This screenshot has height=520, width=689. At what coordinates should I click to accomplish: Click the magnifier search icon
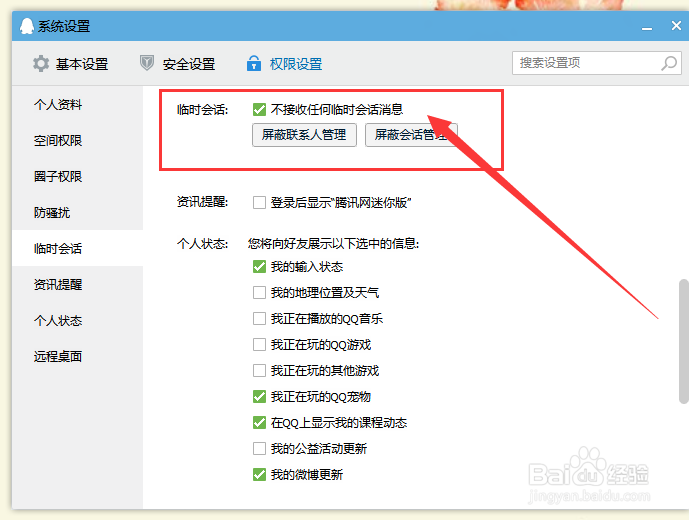pyautogui.click(x=669, y=63)
